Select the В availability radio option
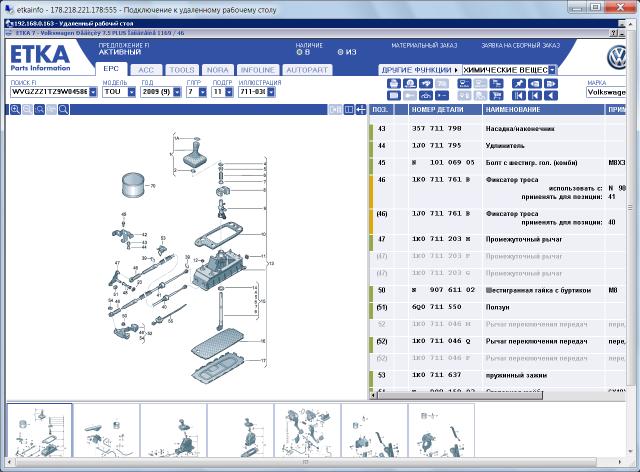 [x=299, y=52]
